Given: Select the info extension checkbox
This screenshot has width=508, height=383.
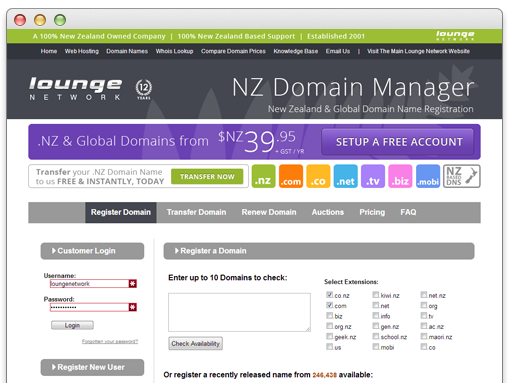Looking at the screenshot, I should pos(376,315).
